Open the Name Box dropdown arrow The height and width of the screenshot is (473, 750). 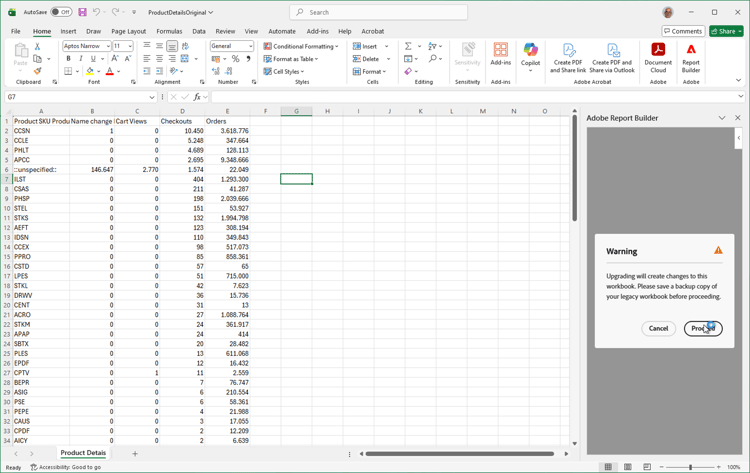(152, 97)
